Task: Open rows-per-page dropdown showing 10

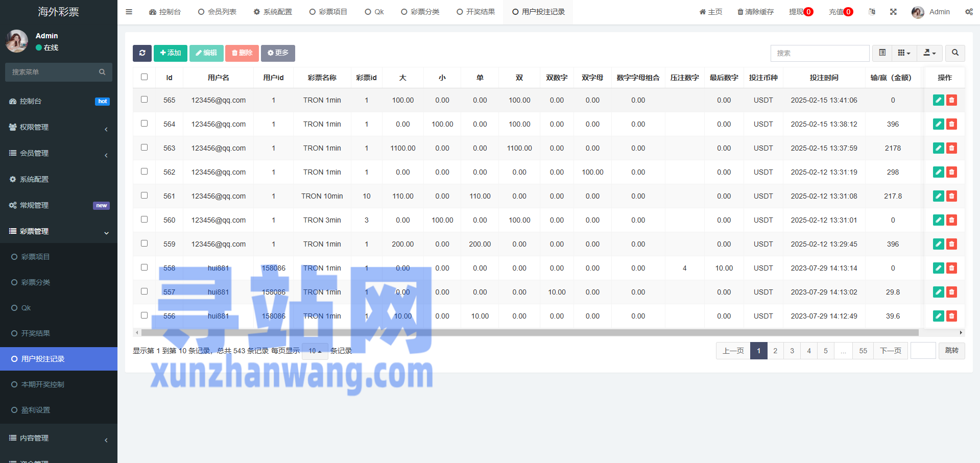Action: point(315,351)
